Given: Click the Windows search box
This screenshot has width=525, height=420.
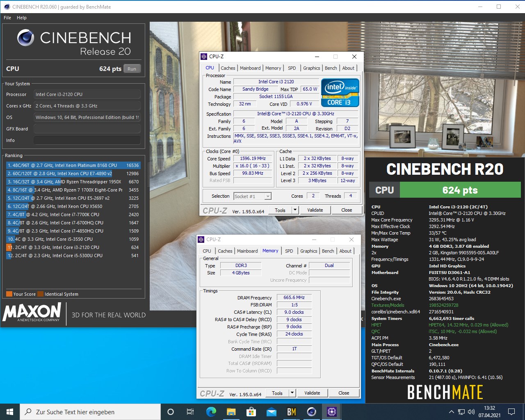Looking at the screenshot, I should (x=90, y=412).
